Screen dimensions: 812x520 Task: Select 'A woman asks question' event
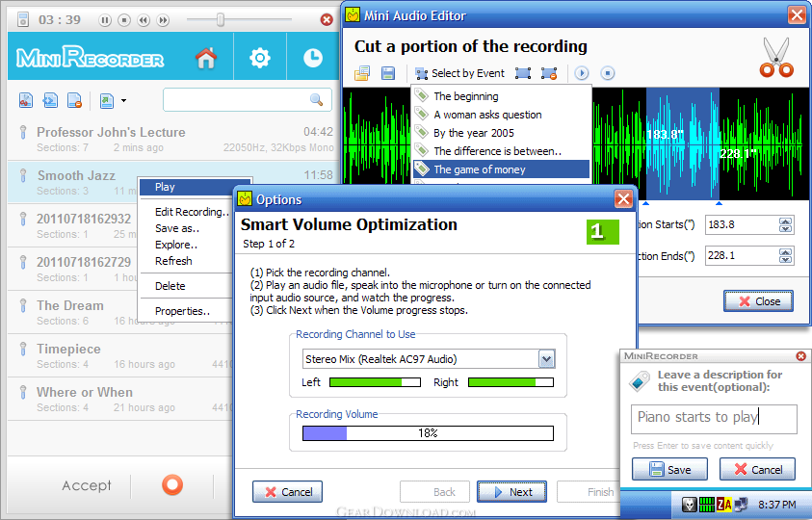click(x=501, y=115)
